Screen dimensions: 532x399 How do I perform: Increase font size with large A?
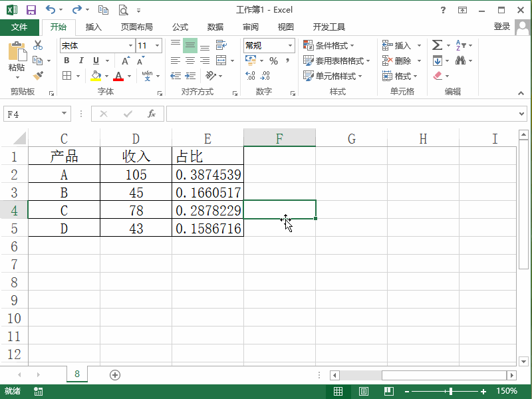(126, 61)
